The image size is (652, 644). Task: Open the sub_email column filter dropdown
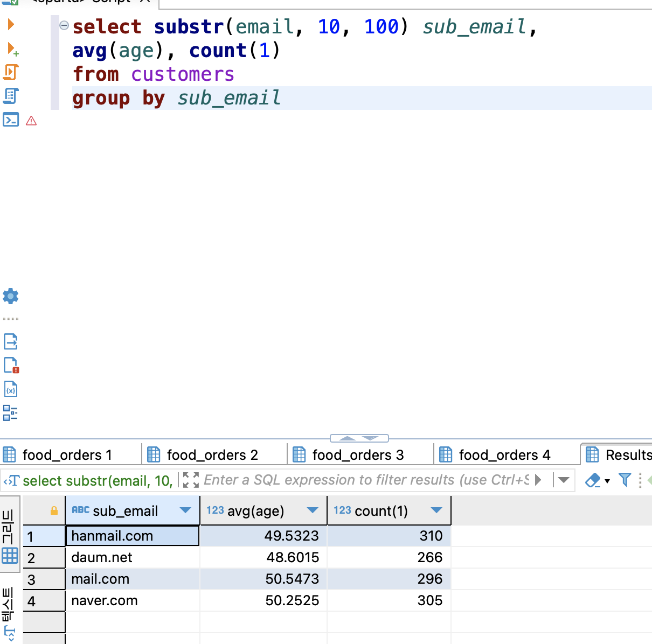click(185, 510)
